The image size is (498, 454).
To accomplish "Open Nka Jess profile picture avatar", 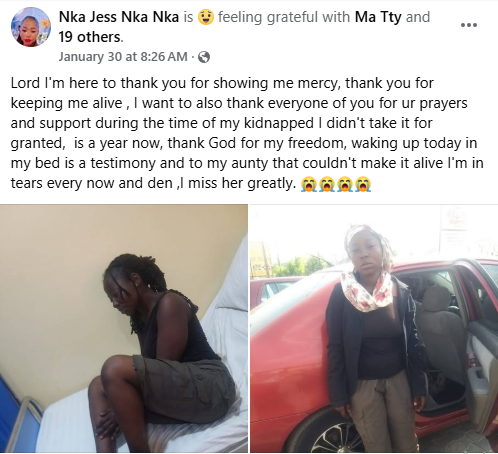I will click(31, 27).
